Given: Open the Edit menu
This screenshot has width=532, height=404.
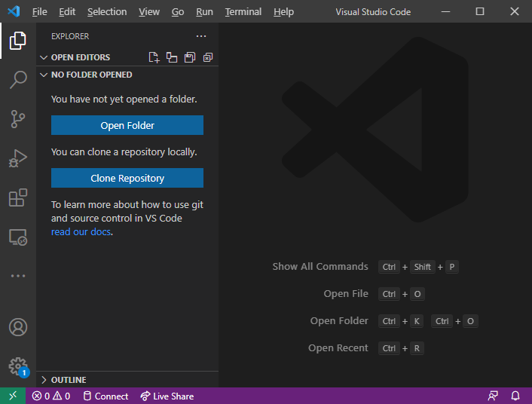Looking at the screenshot, I should 67,12.
